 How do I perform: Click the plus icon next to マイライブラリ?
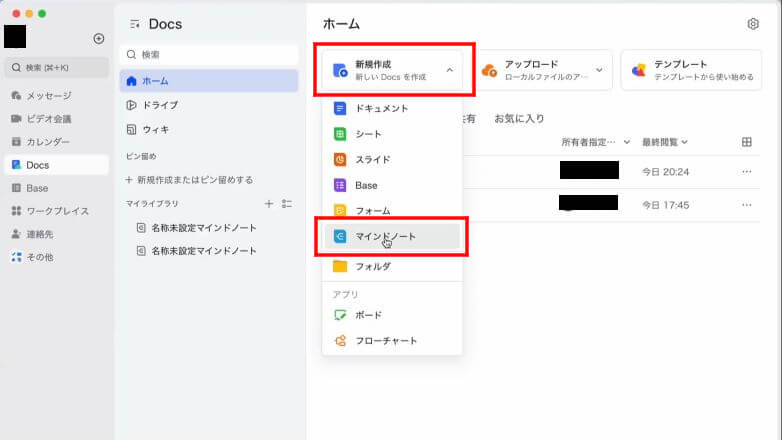[269, 204]
